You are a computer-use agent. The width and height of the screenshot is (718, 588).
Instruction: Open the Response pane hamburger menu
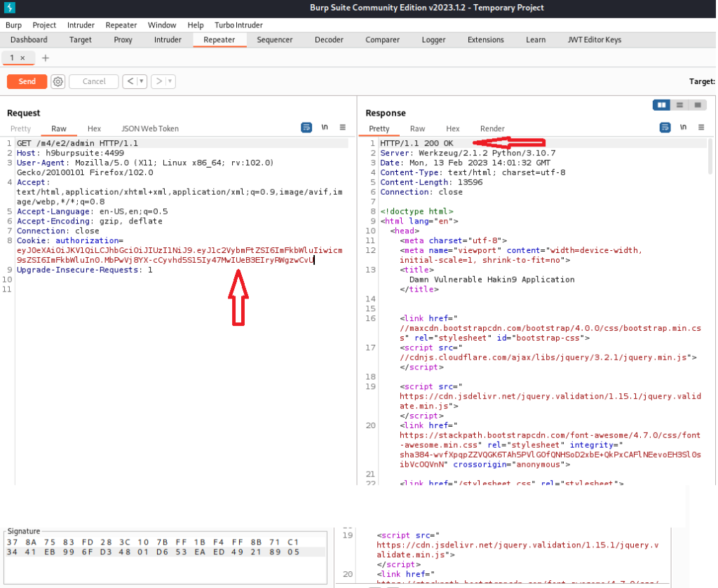tap(701, 128)
